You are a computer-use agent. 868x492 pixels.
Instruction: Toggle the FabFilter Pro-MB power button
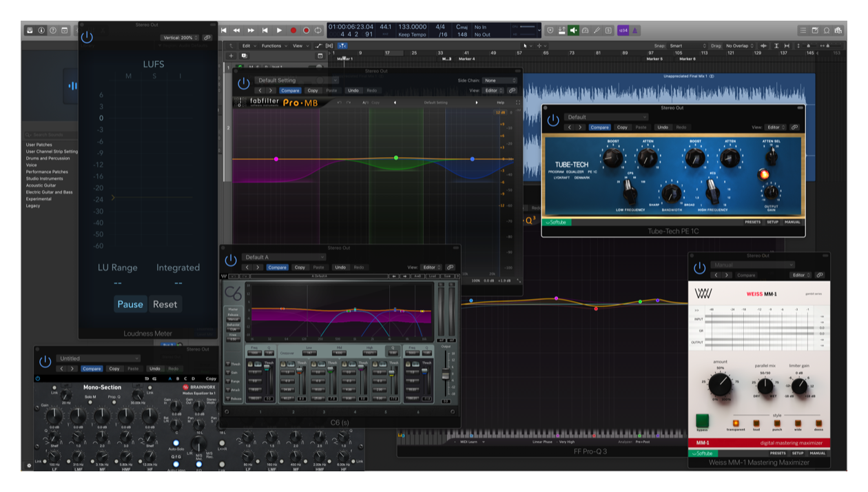(x=243, y=84)
